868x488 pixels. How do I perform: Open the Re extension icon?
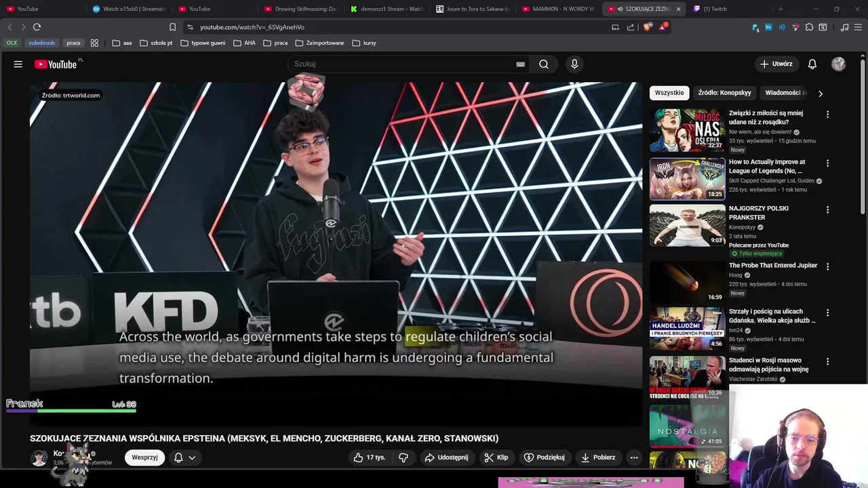coord(768,27)
